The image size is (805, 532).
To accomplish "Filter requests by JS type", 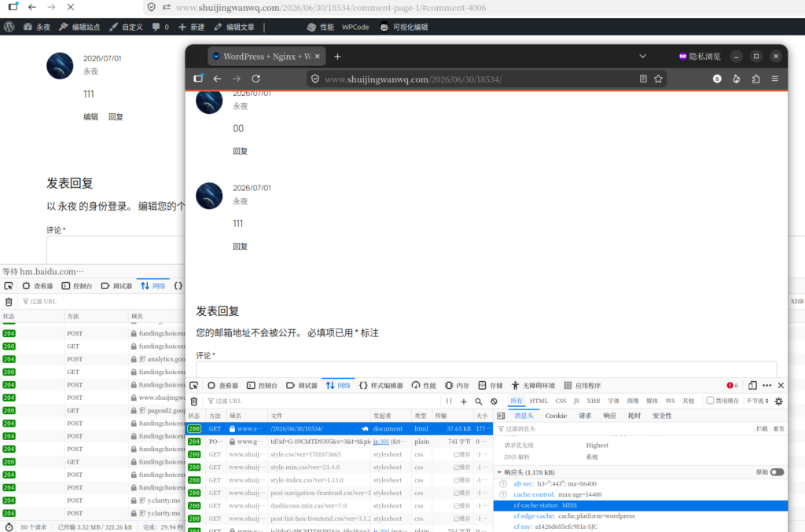I will click(x=576, y=402).
